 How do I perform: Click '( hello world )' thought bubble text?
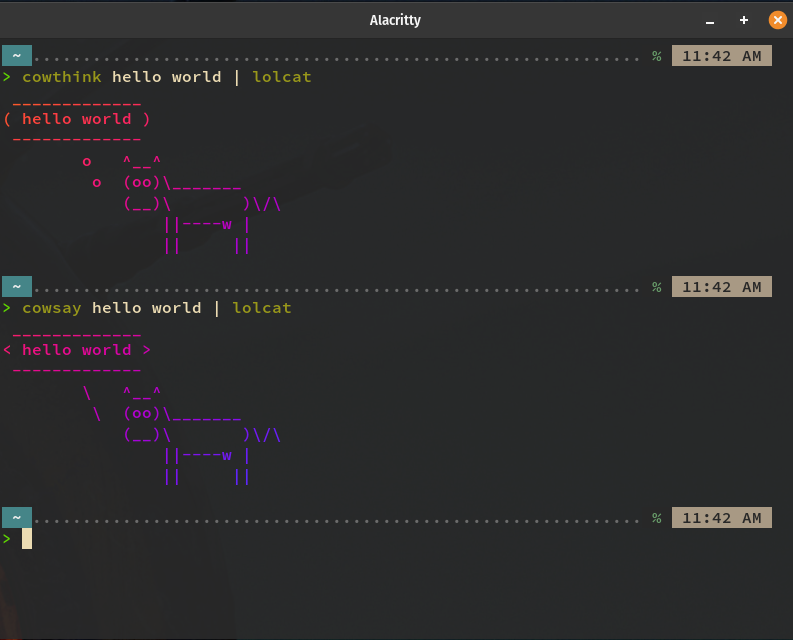coord(77,119)
